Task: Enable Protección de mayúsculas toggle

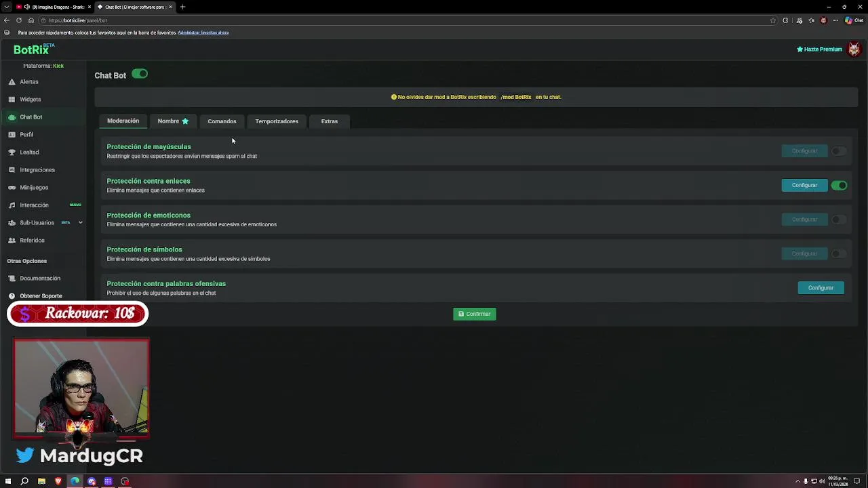Action: (840, 151)
